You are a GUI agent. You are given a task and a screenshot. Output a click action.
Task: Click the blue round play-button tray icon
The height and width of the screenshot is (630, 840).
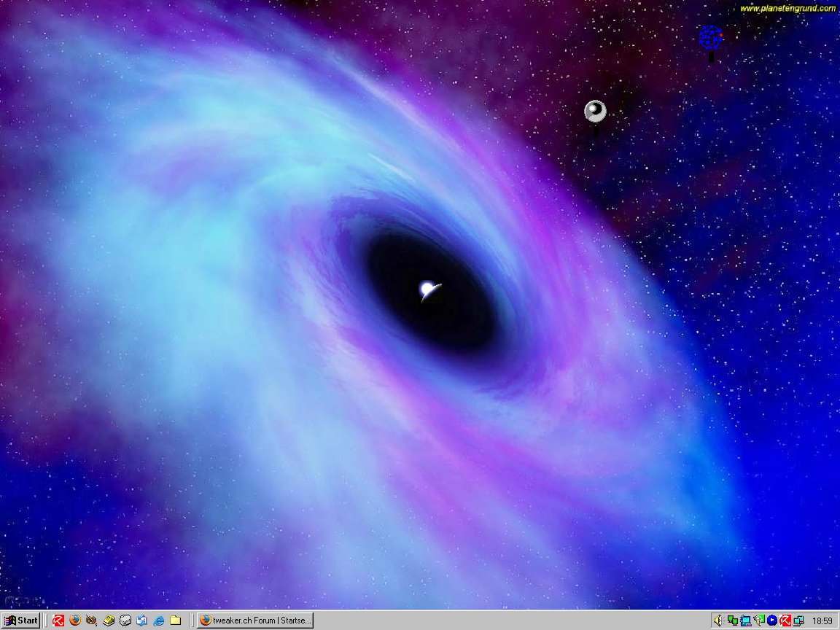(x=771, y=621)
